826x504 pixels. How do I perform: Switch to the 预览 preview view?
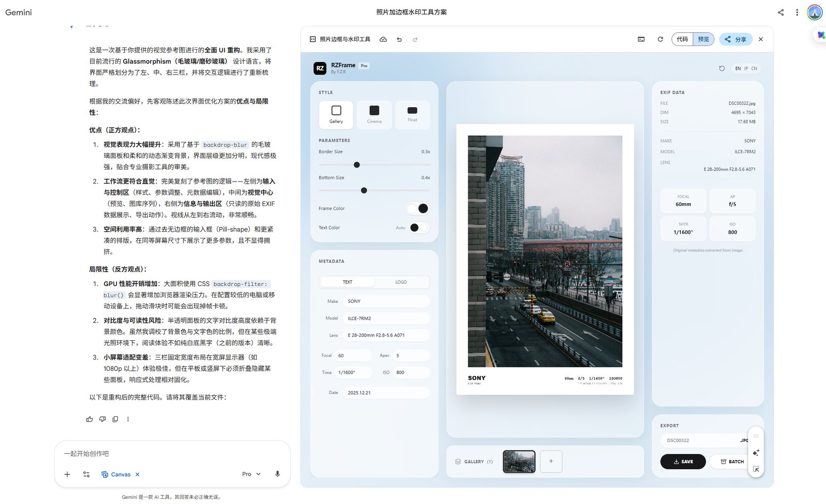tap(703, 39)
